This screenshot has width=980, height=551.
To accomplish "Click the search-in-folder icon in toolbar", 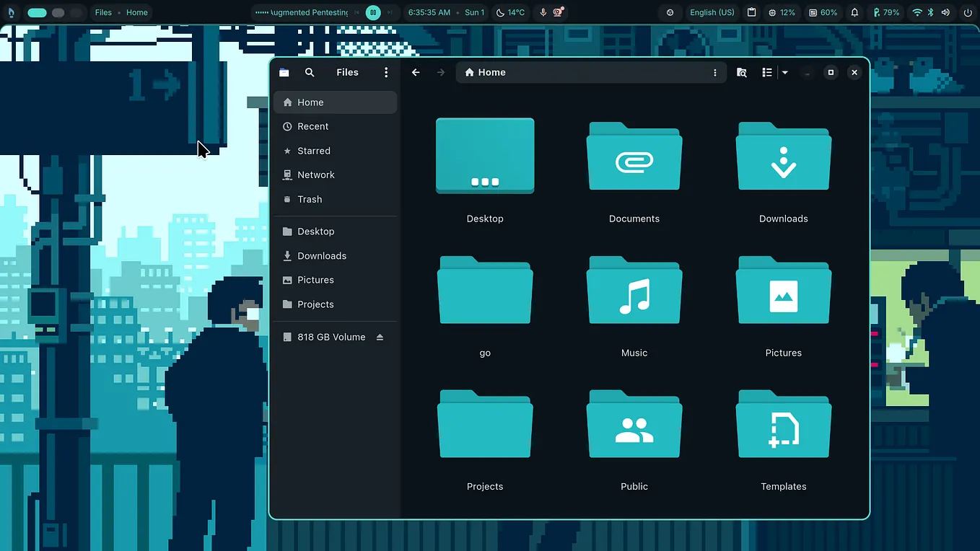I will (x=741, y=72).
